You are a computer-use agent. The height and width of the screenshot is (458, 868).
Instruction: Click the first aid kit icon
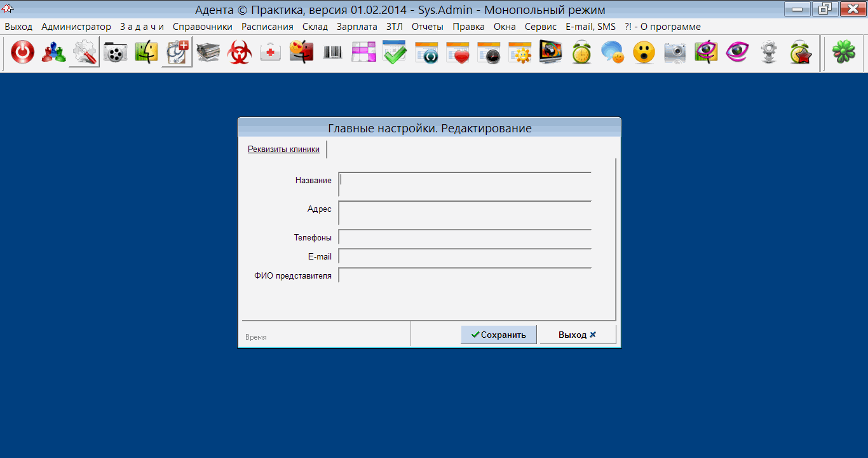pyautogui.click(x=271, y=53)
